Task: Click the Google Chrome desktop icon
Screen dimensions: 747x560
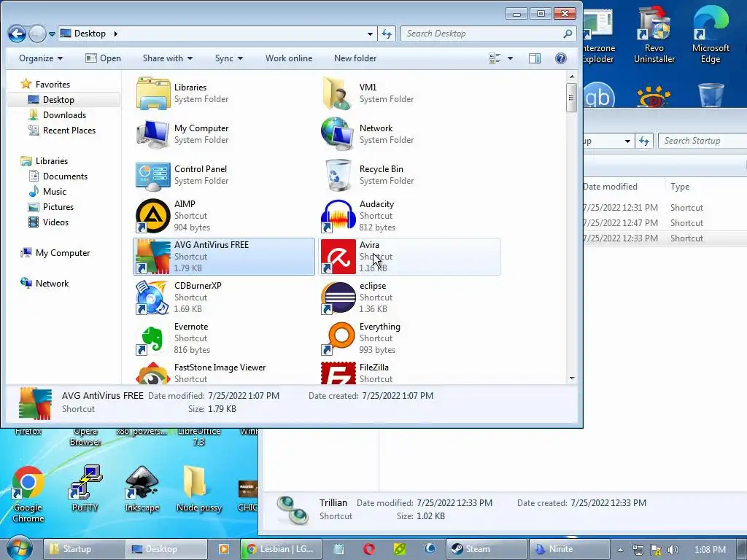Action: pyautogui.click(x=28, y=494)
